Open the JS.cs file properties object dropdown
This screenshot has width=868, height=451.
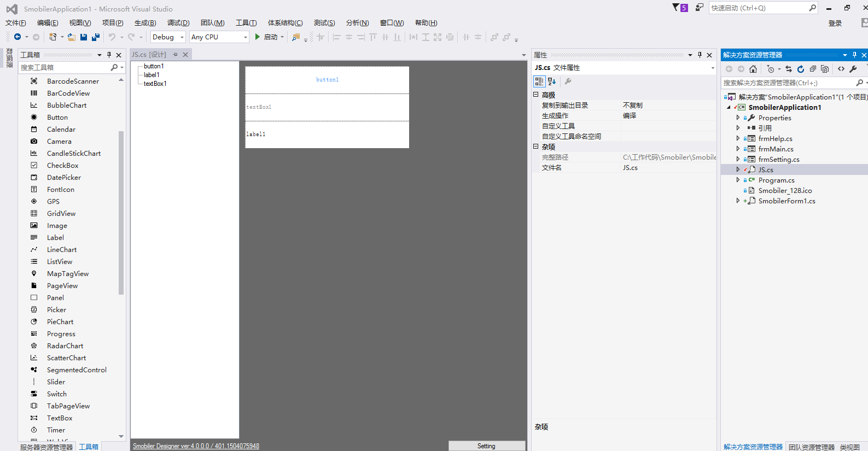click(x=713, y=68)
